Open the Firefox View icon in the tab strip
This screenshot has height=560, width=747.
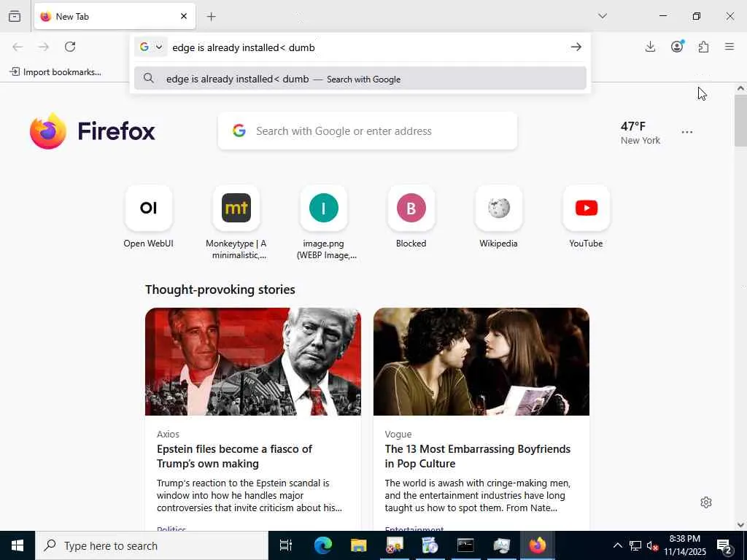(x=15, y=16)
